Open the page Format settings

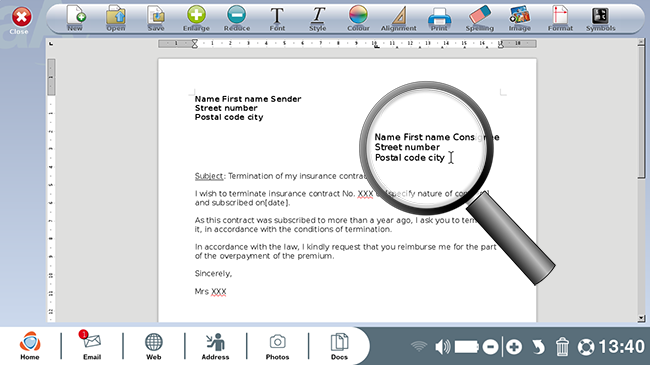pos(560,19)
